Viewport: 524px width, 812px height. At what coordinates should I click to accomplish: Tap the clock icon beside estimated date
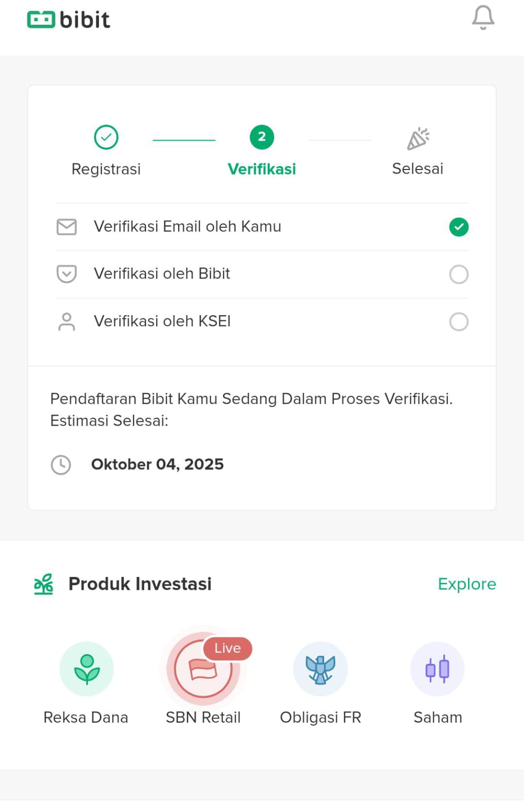[61, 465]
